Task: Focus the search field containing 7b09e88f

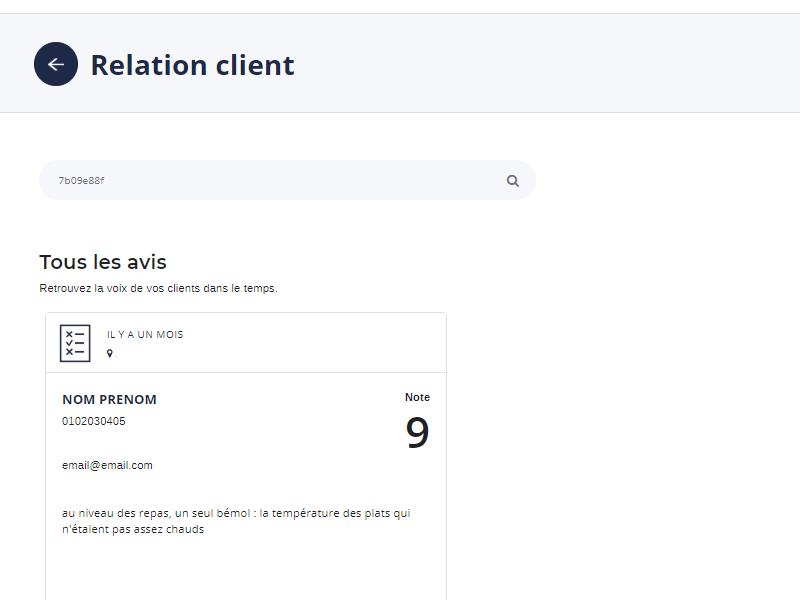Action: coord(270,181)
